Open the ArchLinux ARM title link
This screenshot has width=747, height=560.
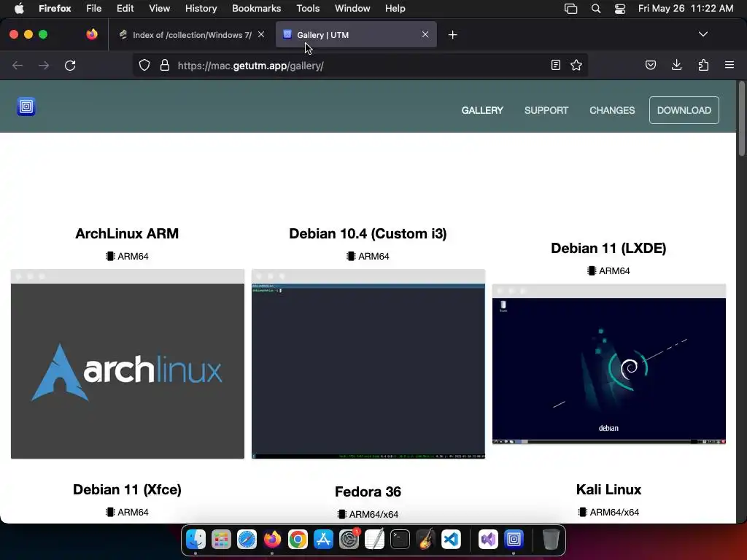click(x=127, y=233)
